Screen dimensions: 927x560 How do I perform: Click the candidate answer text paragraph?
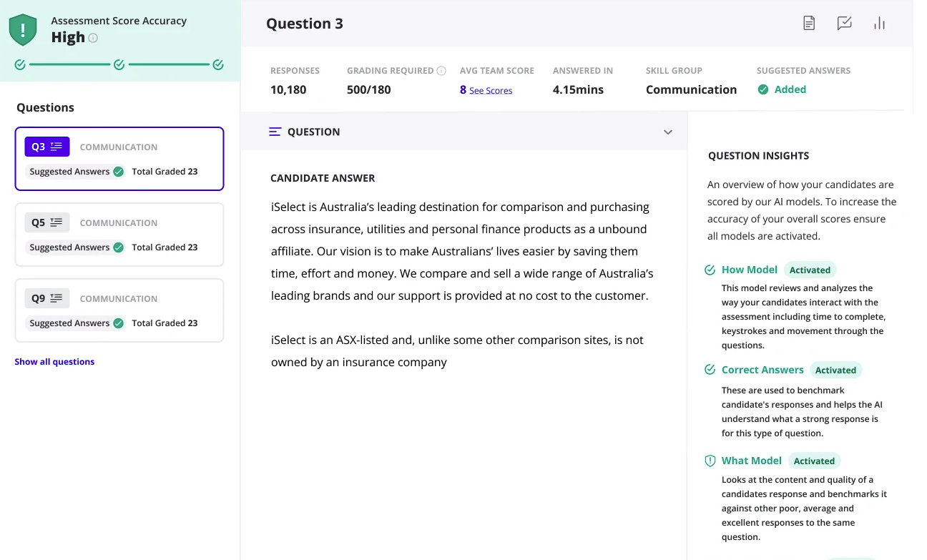461,252
